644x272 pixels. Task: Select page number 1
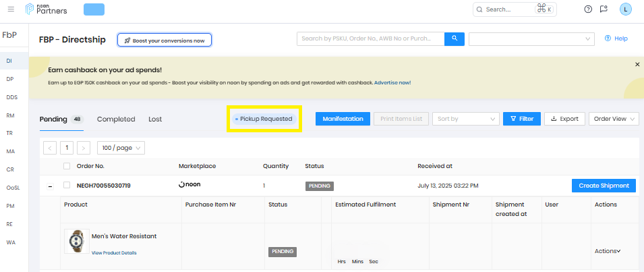click(x=67, y=148)
